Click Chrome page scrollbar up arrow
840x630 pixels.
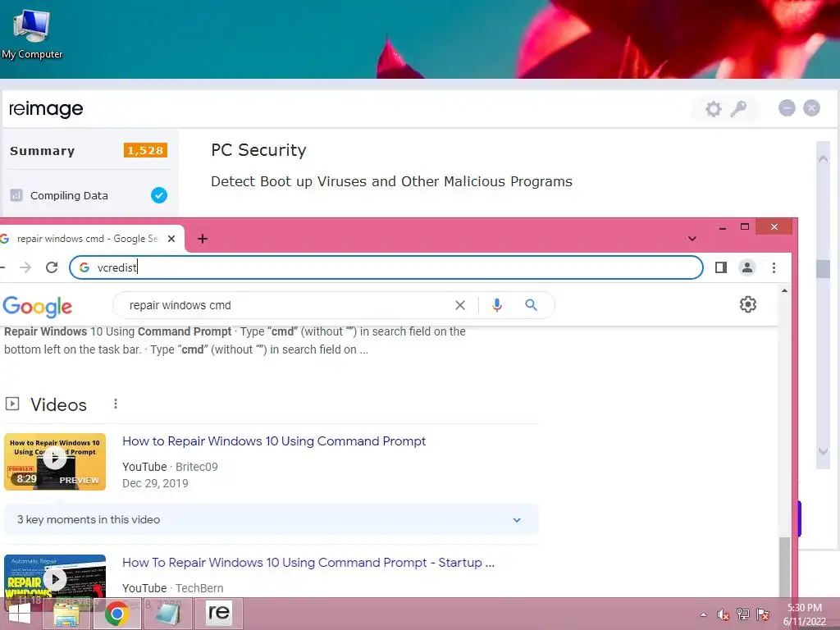coord(784,291)
